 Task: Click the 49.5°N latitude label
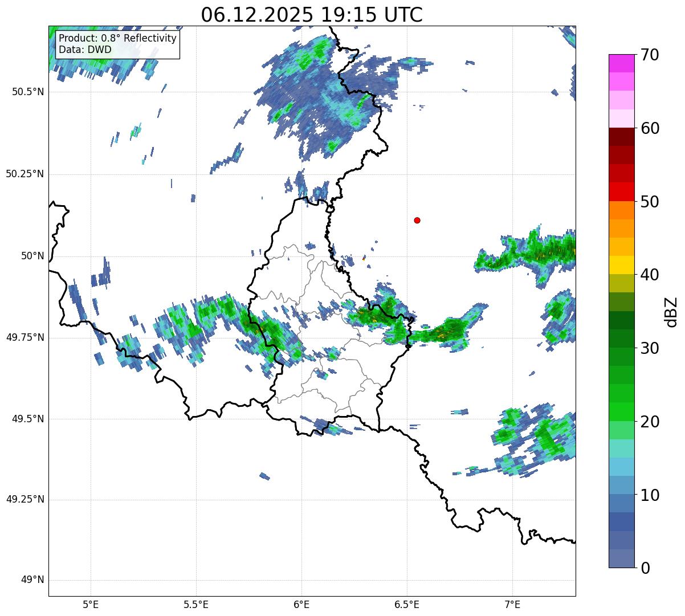[28, 419]
